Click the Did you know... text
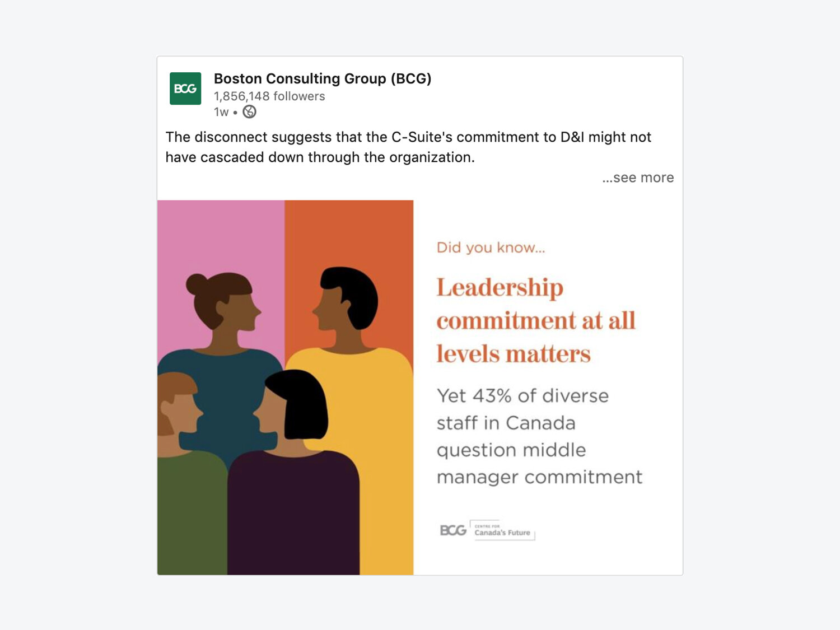The width and height of the screenshot is (840, 630). [491, 248]
